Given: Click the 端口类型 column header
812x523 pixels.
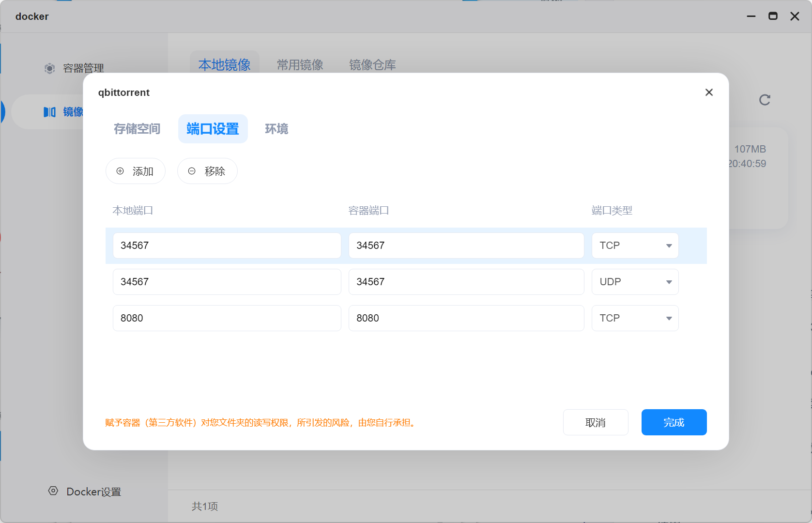Looking at the screenshot, I should pyautogui.click(x=612, y=211).
